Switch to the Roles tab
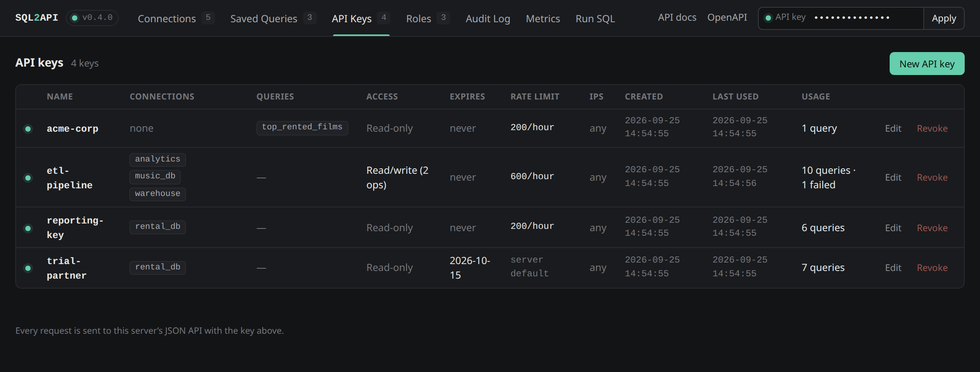The image size is (980, 372). tap(428, 18)
